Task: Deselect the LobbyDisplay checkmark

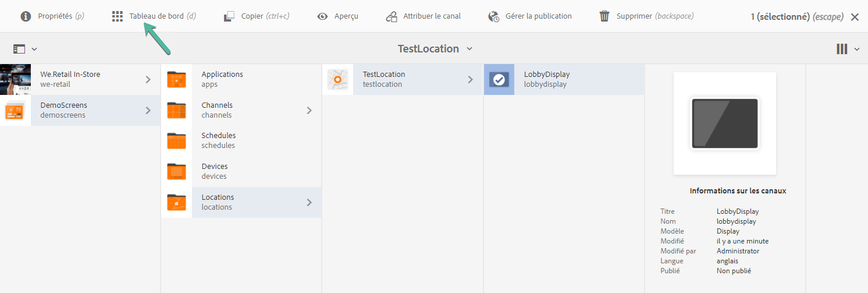Action: tap(499, 79)
